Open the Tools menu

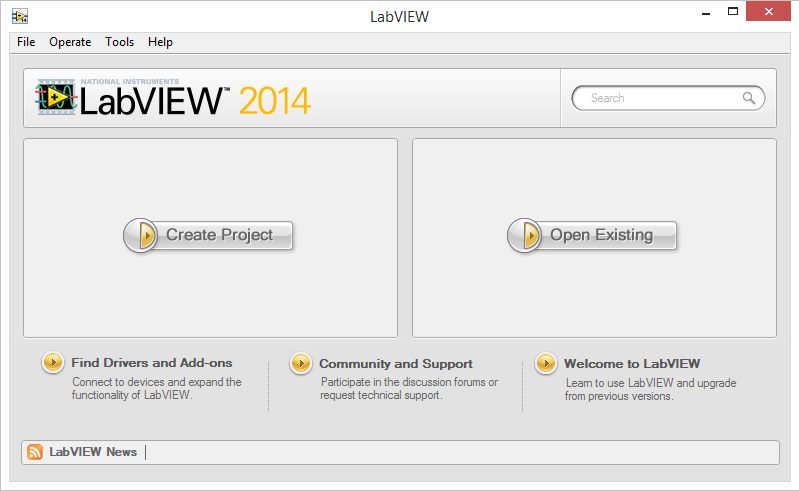(119, 42)
